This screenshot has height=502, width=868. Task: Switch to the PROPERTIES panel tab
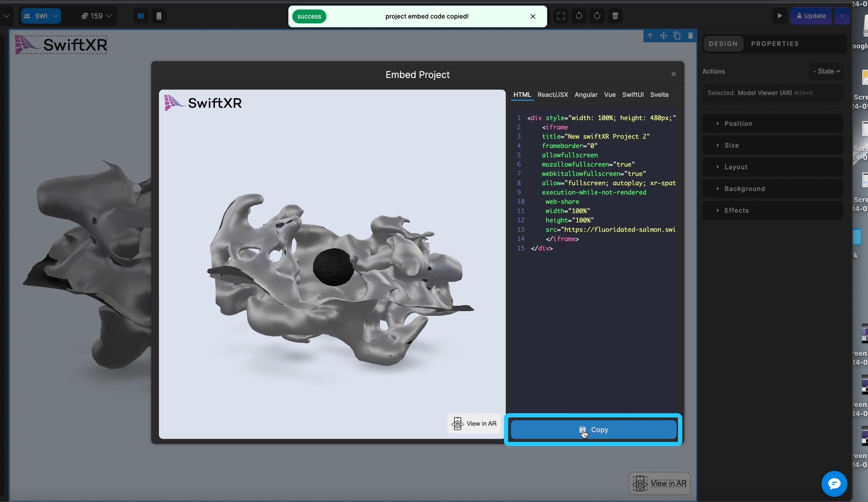click(x=775, y=44)
